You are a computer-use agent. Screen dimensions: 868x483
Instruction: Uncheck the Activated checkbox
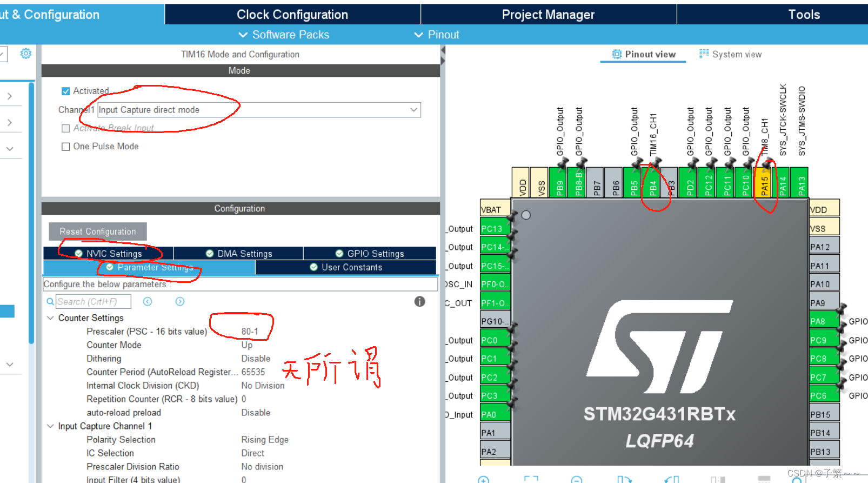66,91
